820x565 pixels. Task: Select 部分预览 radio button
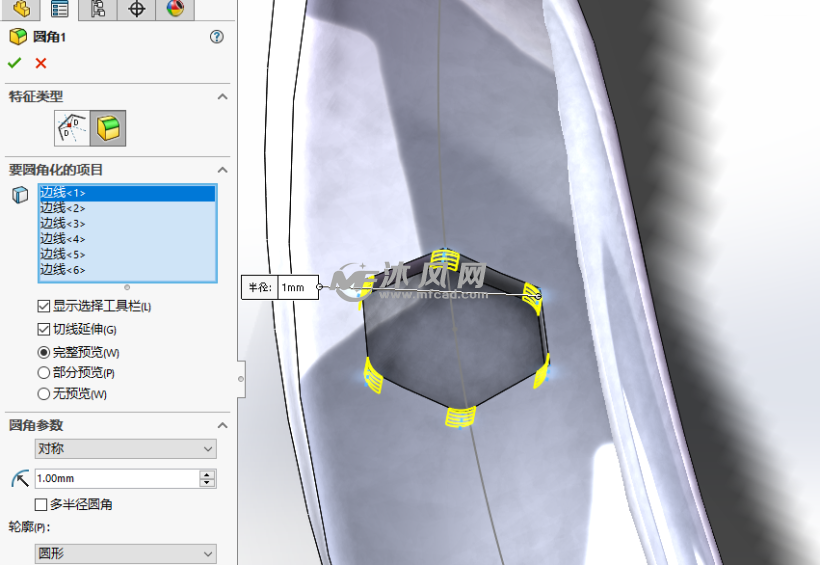44,373
